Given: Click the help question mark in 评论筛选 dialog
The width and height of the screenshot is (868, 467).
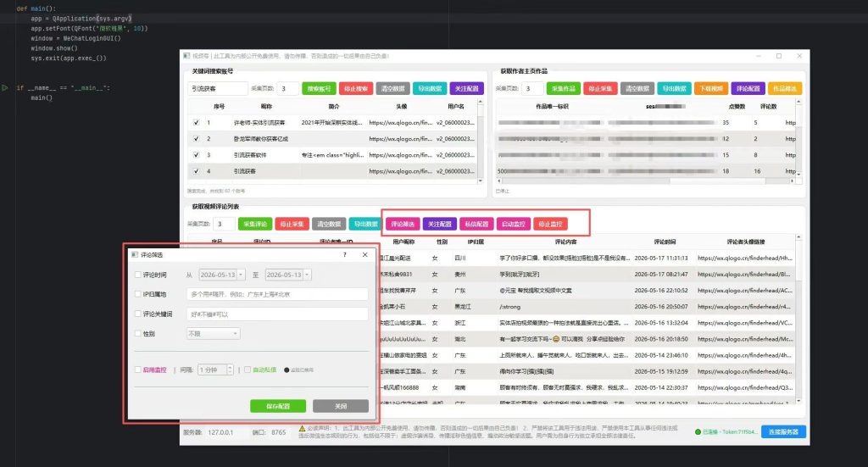Looking at the screenshot, I should coord(344,254).
